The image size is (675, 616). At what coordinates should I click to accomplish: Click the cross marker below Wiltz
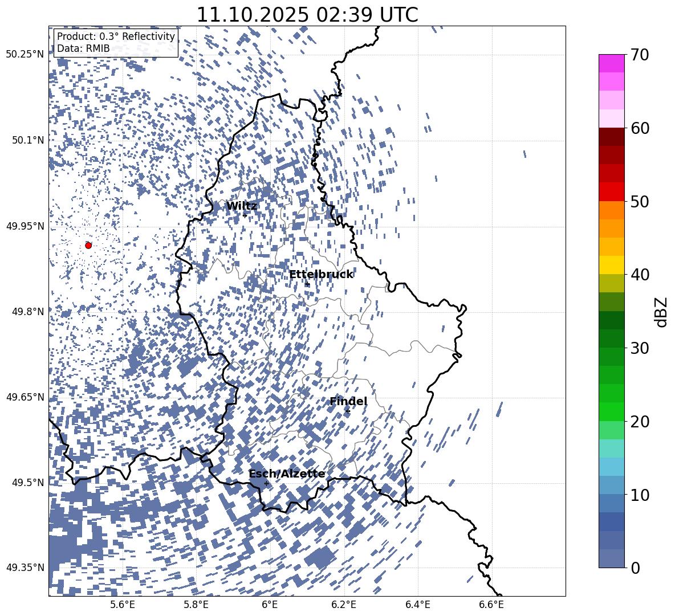coord(245,215)
